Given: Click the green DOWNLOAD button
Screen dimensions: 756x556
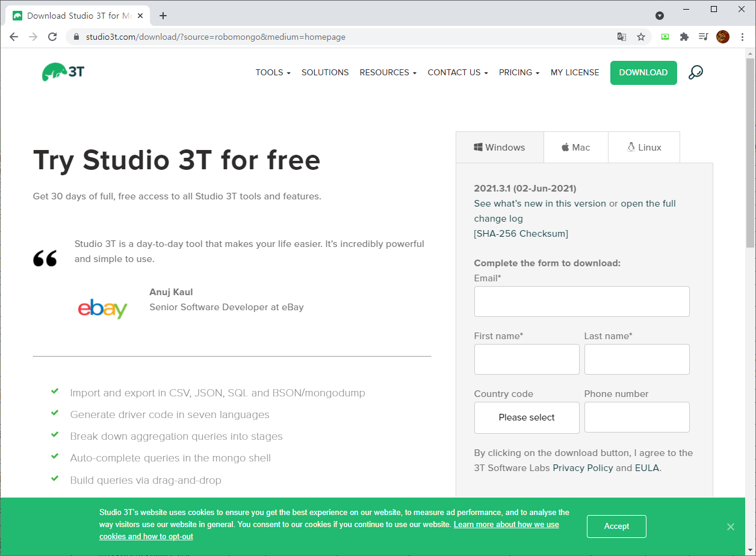Looking at the screenshot, I should pyautogui.click(x=643, y=72).
